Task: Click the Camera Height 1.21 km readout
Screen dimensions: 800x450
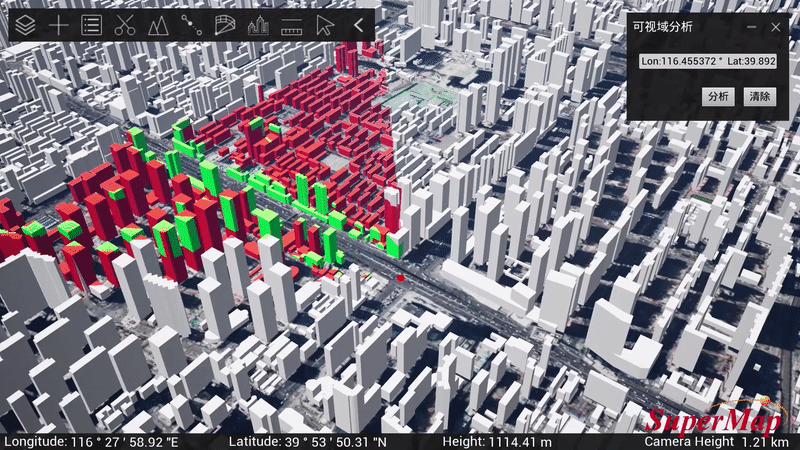Action: tap(717, 442)
